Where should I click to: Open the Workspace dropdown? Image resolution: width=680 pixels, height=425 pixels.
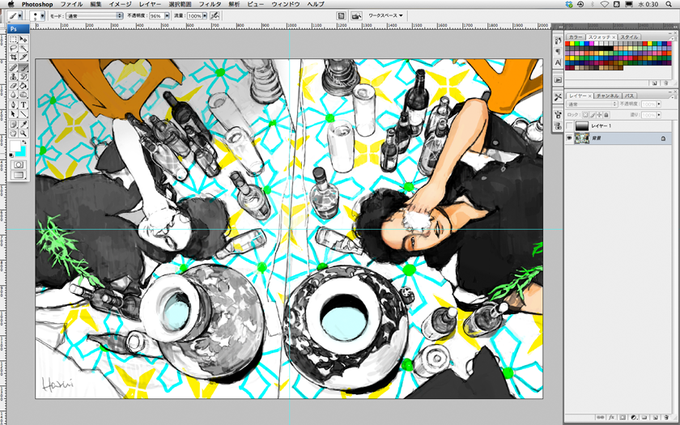coord(385,16)
